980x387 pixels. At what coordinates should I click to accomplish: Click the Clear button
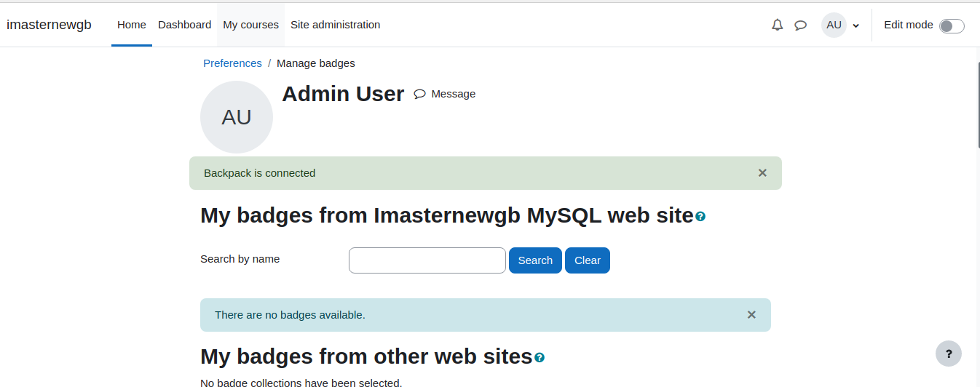coord(588,260)
